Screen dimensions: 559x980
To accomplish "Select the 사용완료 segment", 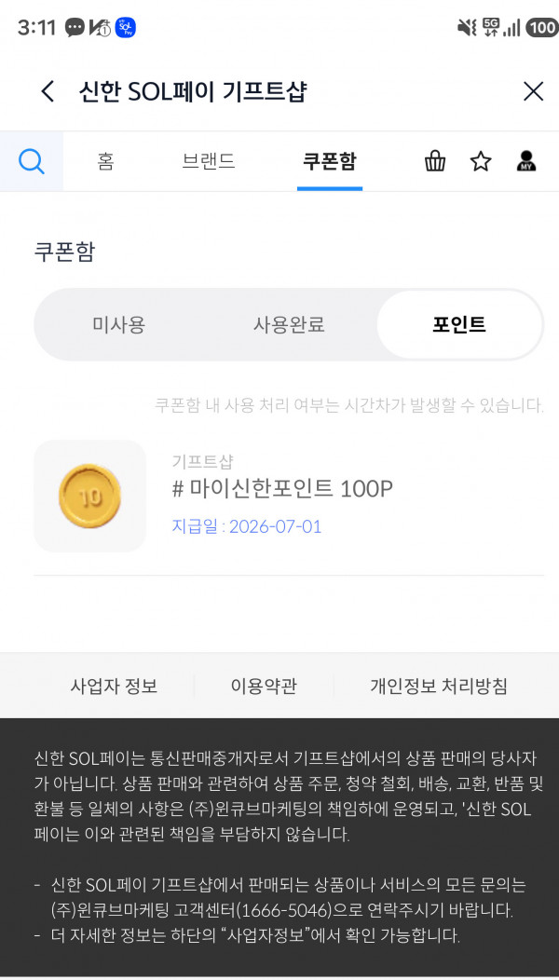I will click(289, 324).
